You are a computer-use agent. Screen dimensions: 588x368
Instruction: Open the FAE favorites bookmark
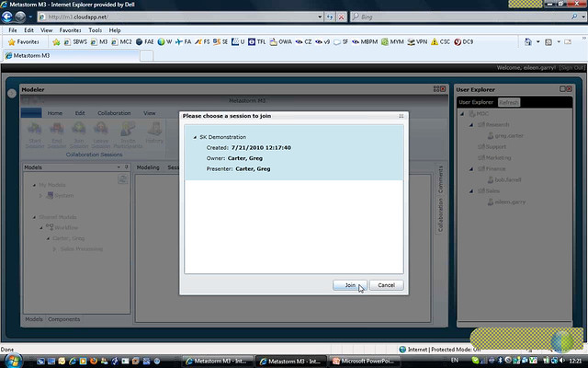(145, 41)
